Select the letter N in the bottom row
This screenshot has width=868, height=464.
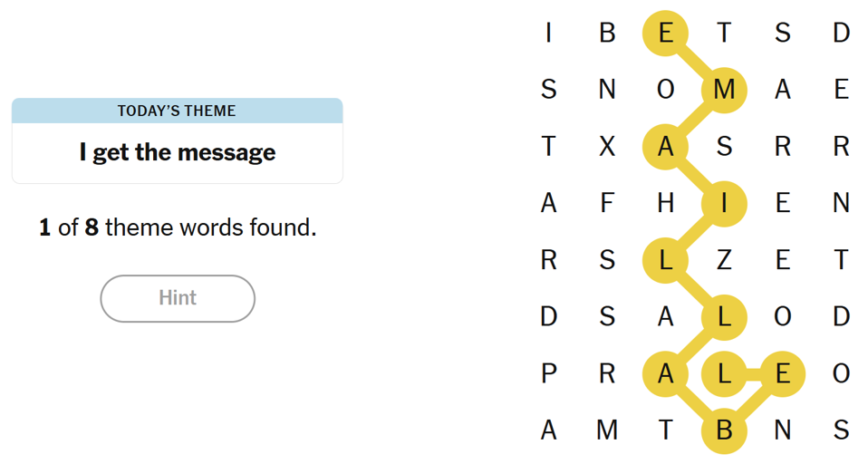click(783, 430)
